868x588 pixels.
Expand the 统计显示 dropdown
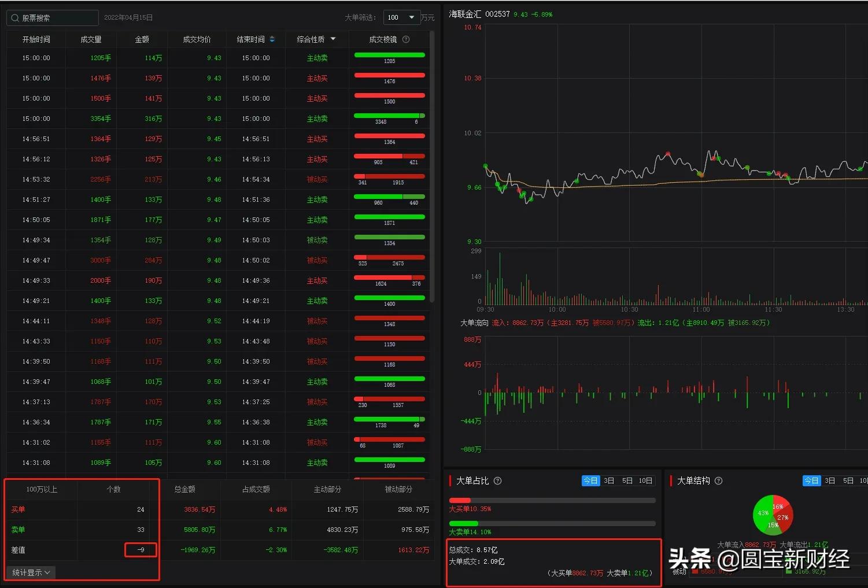point(31,572)
